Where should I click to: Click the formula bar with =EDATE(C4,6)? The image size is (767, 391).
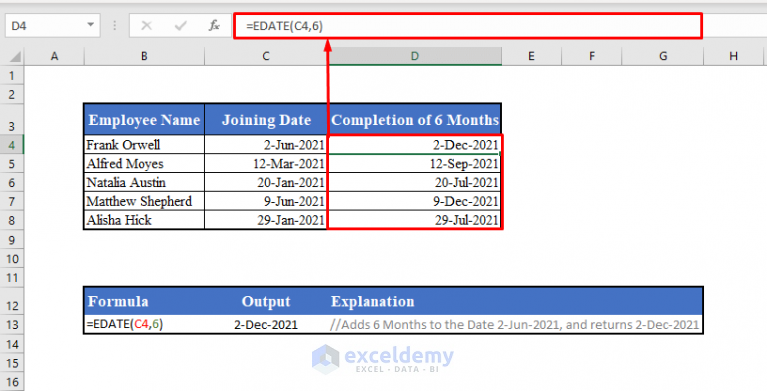[468, 26]
